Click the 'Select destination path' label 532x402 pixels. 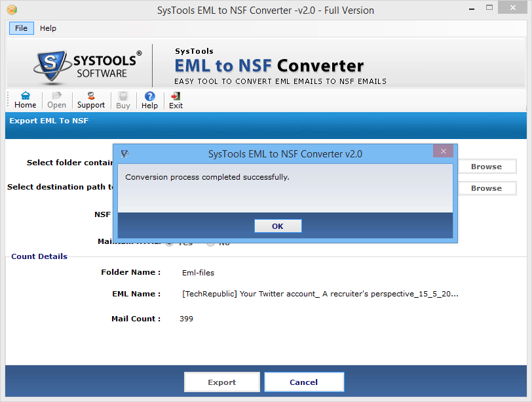(60, 187)
